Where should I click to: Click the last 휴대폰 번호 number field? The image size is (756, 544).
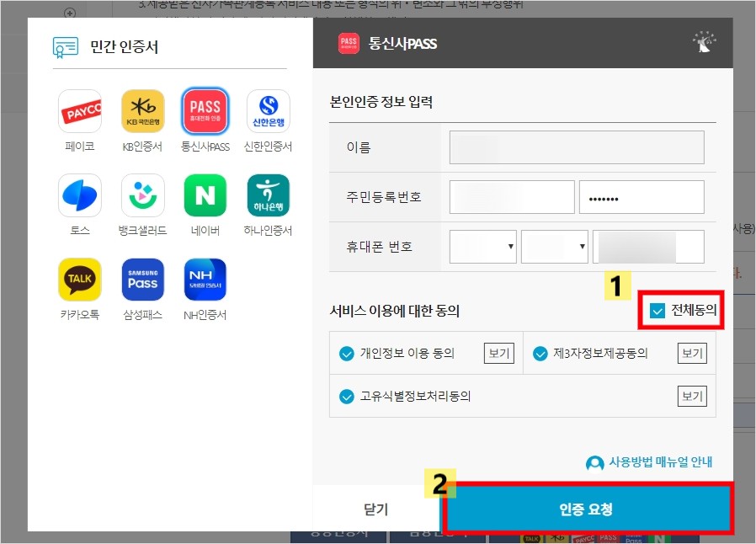(648, 247)
